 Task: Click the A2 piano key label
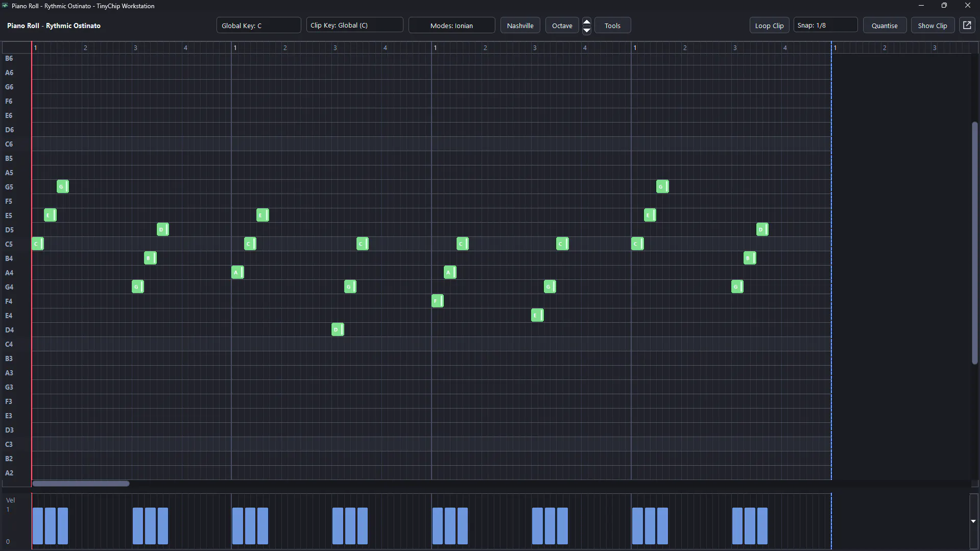tap(9, 473)
